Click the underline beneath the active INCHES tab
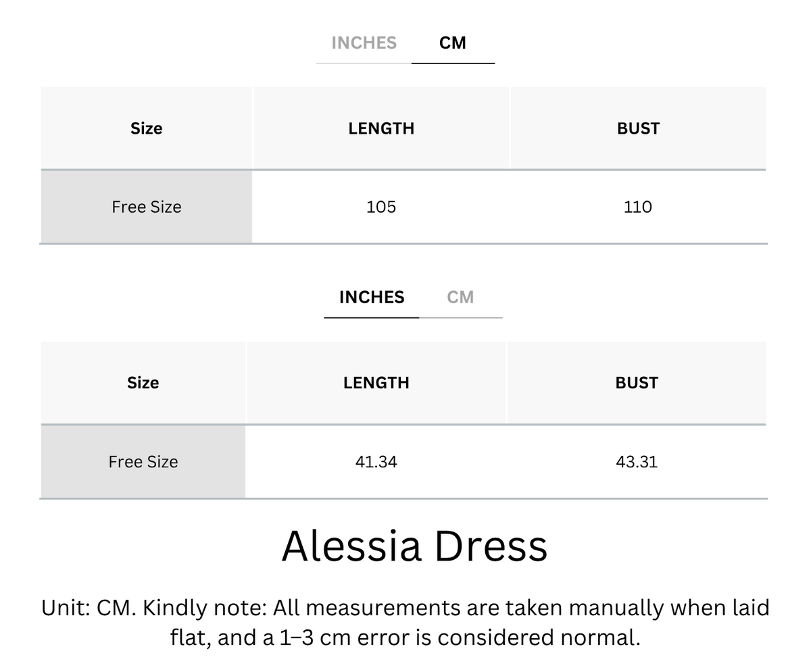This screenshot has height=672, width=811. click(372, 317)
